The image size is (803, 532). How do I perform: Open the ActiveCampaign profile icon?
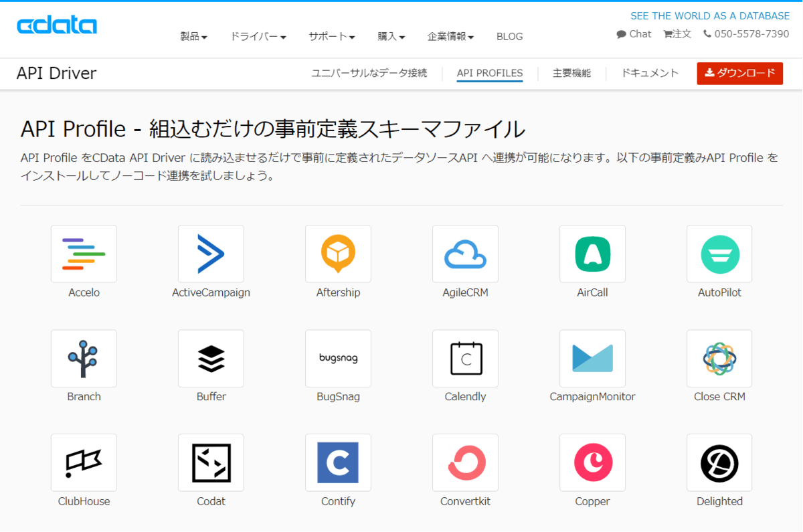[211, 254]
